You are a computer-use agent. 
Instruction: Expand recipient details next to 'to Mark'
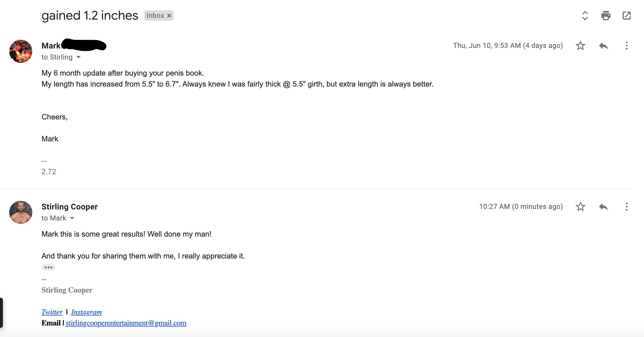tap(72, 218)
